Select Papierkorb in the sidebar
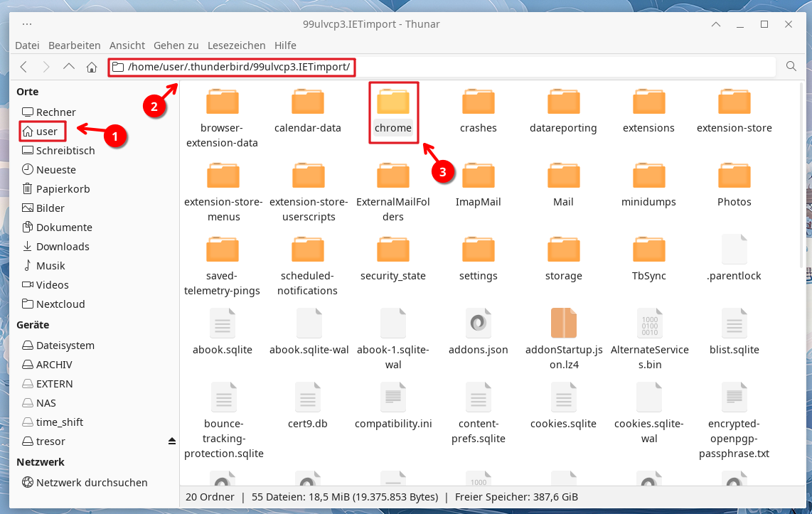 tap(63, 189)
